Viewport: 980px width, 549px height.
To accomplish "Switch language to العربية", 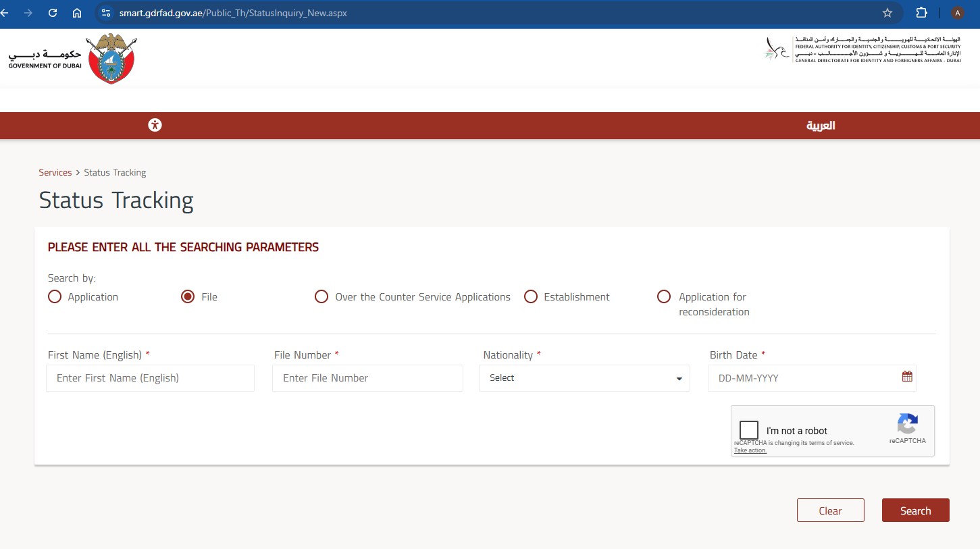I will [821, 126].
